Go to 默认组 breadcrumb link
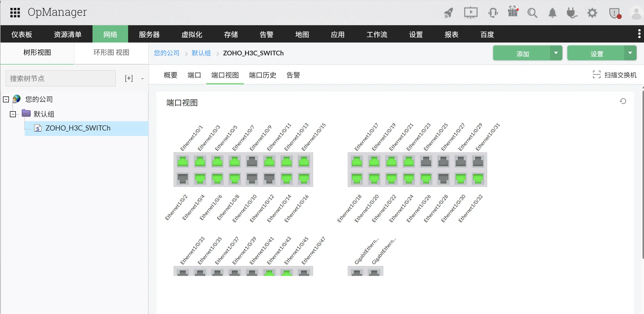The width and height of the screenshot is (644, 314). click(x=201, y=53)
